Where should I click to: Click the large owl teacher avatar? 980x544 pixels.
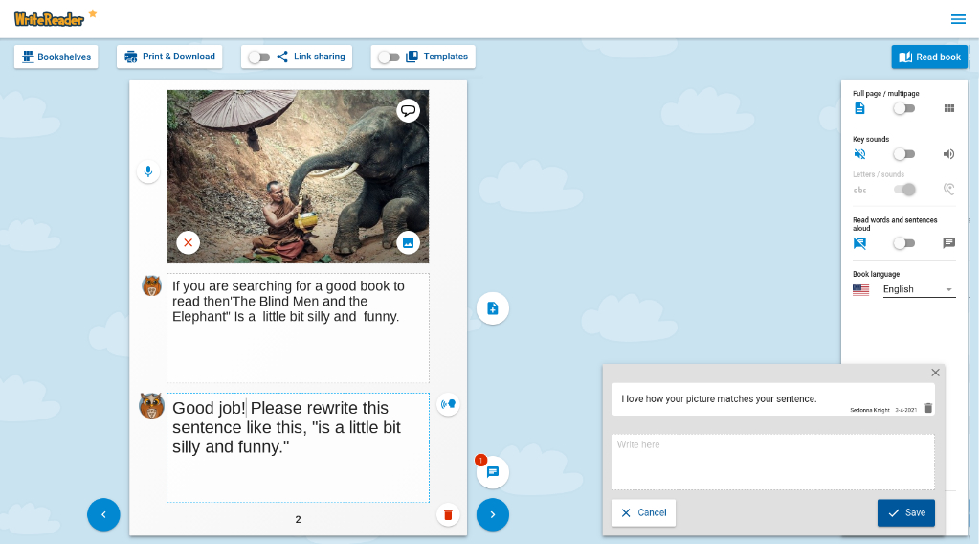pyautogui.click(x=151, y=406)
